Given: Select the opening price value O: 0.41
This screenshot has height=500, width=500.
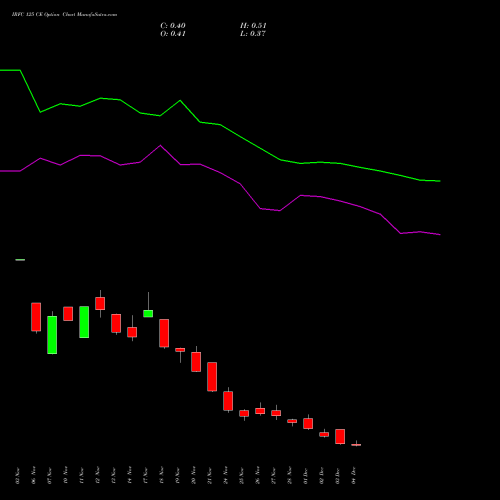Looking at the screenshot, I should 173,34.
